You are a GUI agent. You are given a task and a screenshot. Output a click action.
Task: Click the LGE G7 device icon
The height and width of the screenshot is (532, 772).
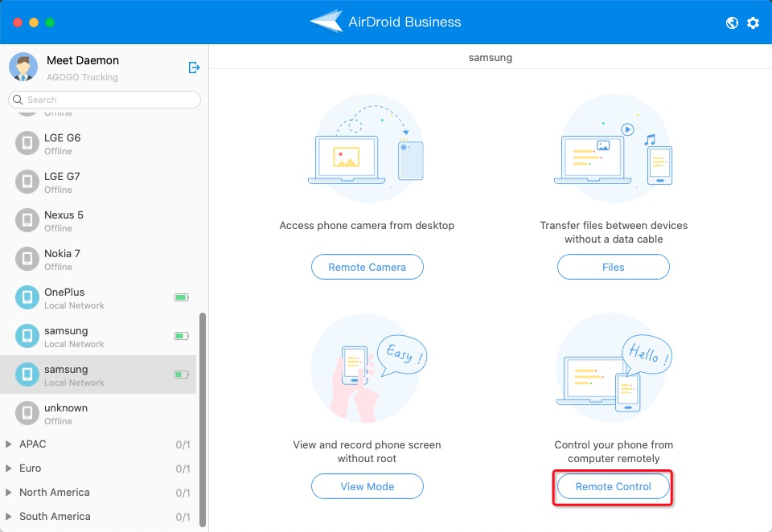(x=27, y=182)
